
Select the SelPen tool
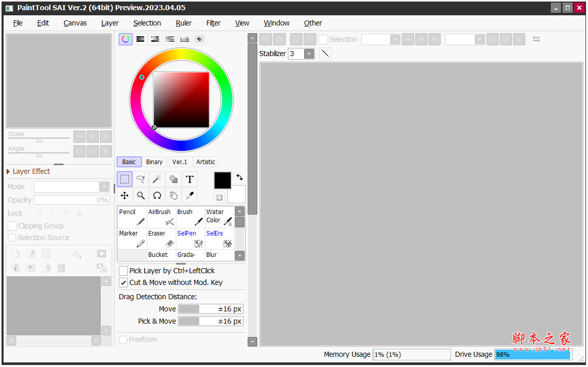(x=191, y=239)
